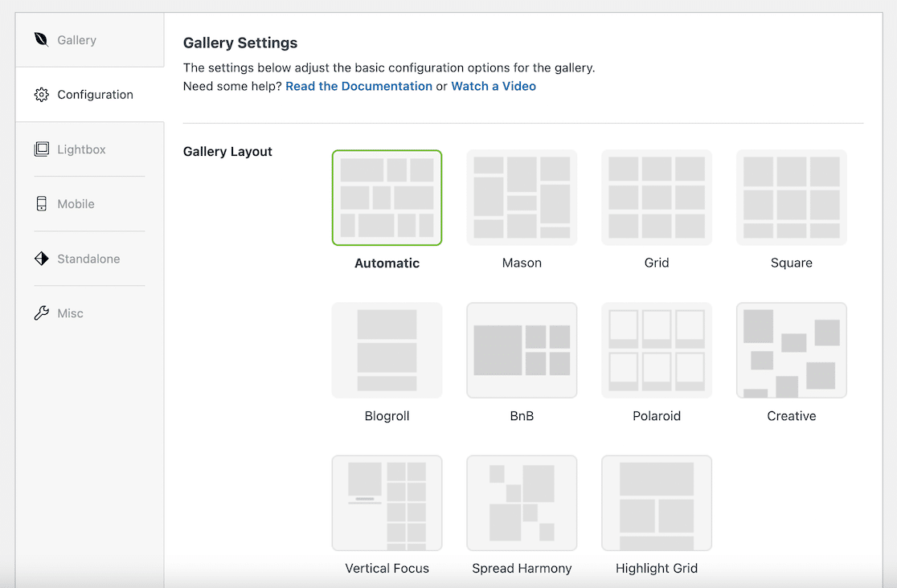Viewport: 897px width, 588px height.
Task: Click the Gallery leaf icon in sidebar
Action: [41, 39]
